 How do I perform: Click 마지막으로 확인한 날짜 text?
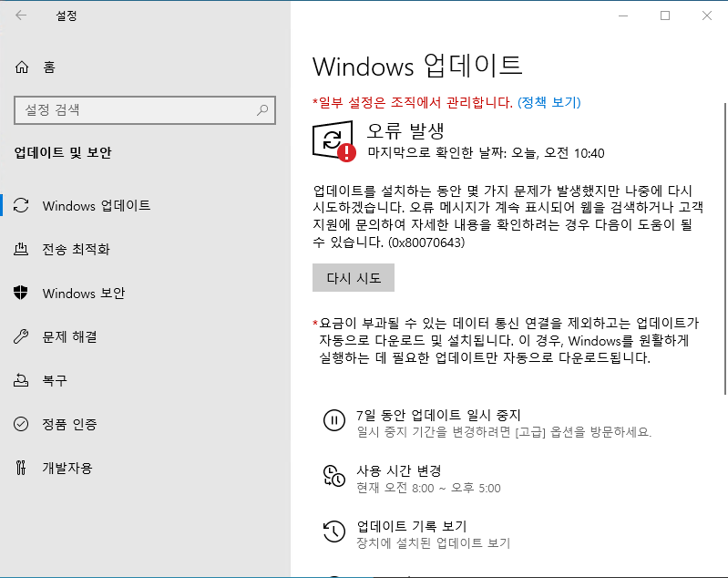pyautogui.click(x=487, y=153)
